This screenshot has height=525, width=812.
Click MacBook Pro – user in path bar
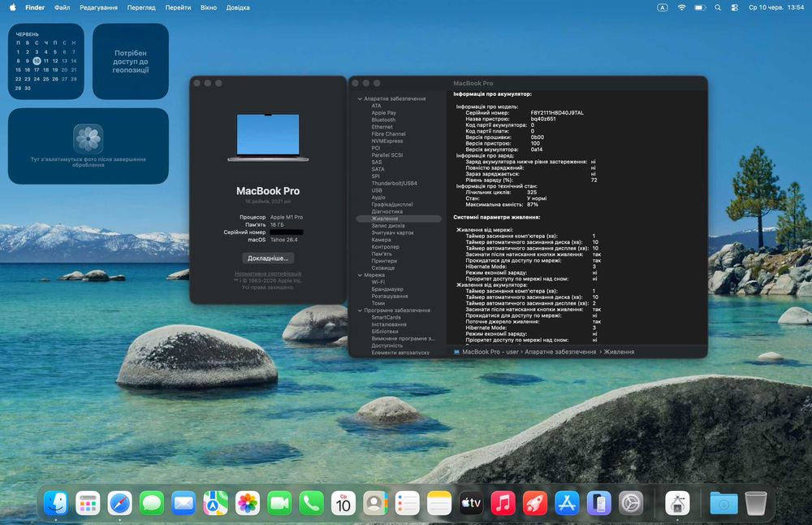pos(490,352)
